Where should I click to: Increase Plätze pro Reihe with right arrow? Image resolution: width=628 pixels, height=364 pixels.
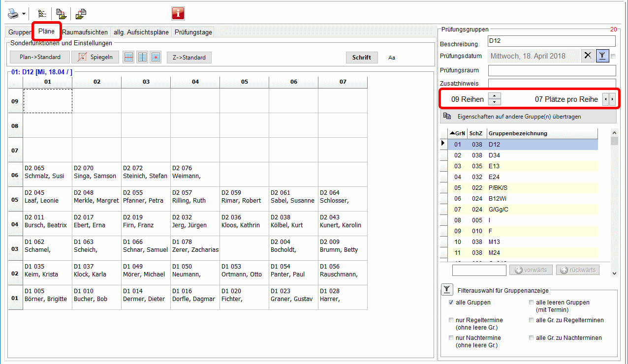click(612, 99)
